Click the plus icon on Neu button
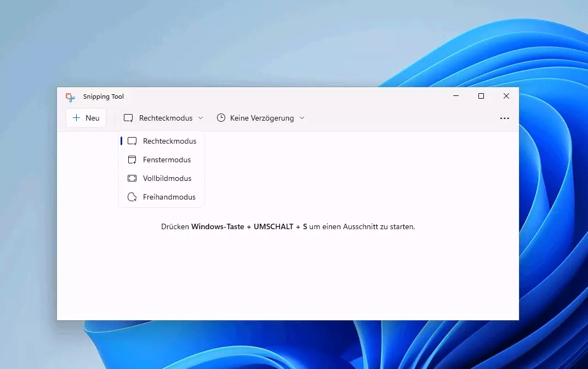Image resolution: width=588 pixels, height=369 pixels. [76, 118]
